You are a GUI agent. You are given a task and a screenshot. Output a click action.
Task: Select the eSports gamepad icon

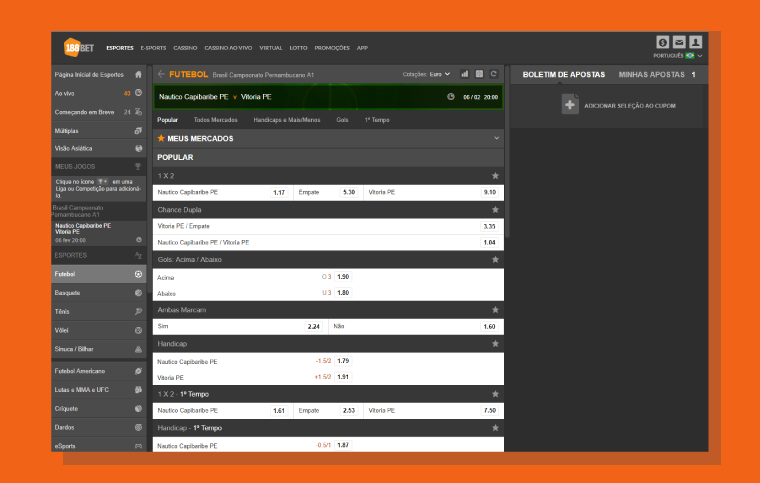pyautogui.click(x=138, y=446)
